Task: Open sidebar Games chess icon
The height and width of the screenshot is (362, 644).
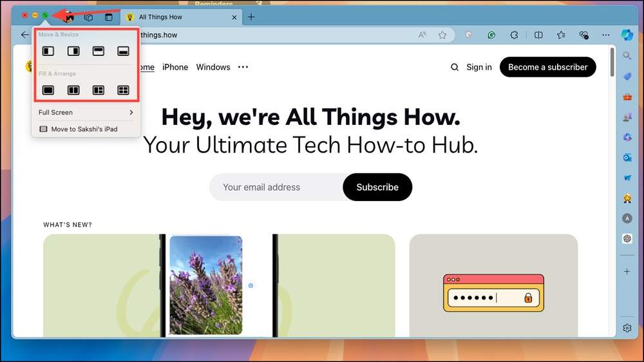Action: [627, 117]
